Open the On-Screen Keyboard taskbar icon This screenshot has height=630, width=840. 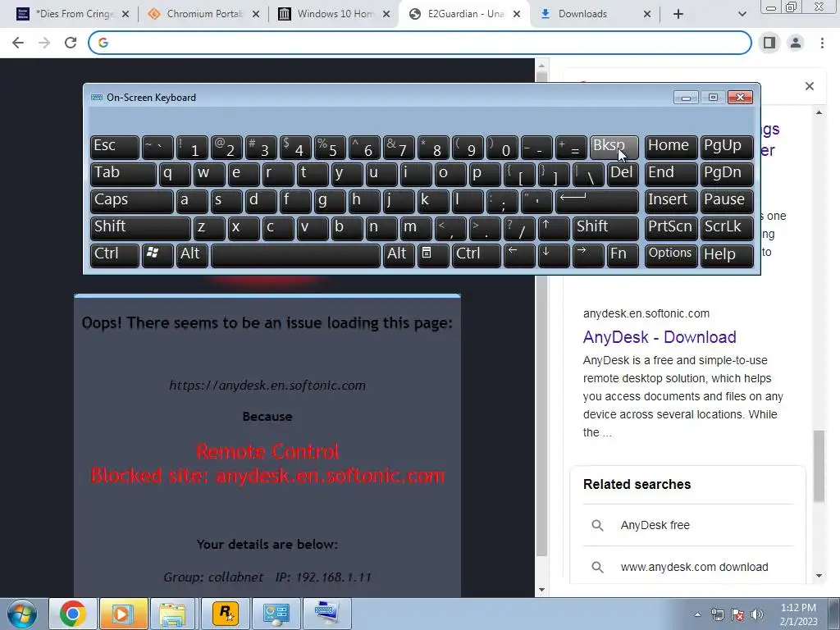326,614
